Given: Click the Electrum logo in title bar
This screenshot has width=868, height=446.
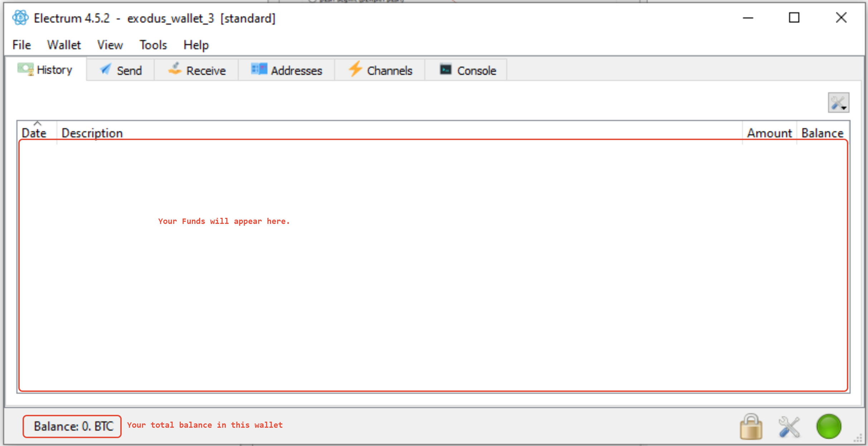Looking at the screenshot, I should click(x=20, y=18).
